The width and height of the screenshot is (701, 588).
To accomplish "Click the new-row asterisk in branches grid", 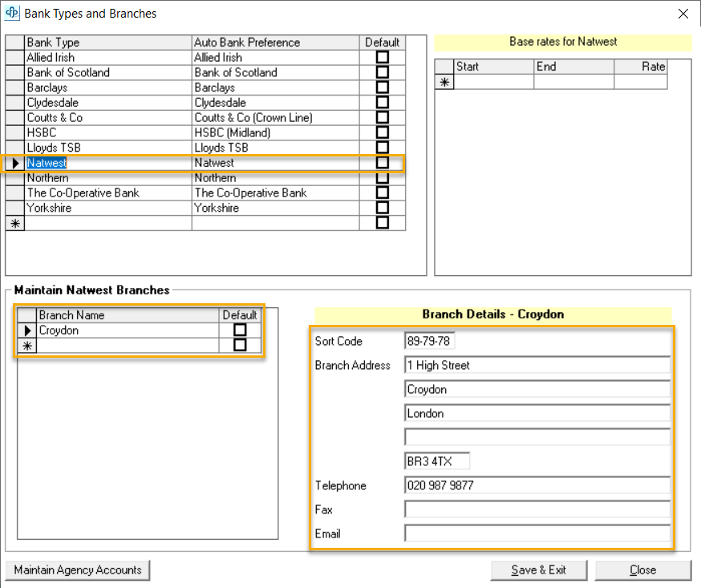I will pyautogui.click(x=27, y=346).
